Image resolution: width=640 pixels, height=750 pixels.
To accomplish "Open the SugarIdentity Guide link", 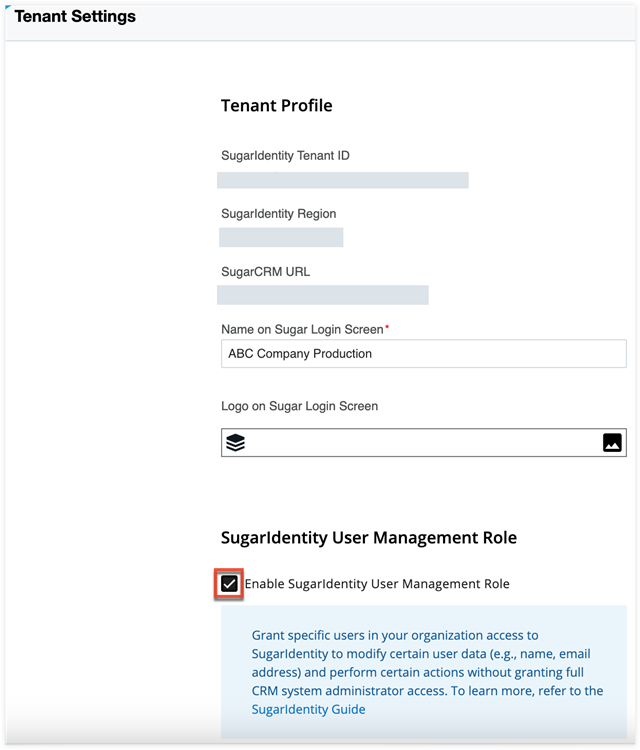I will [x=308, y=709].
